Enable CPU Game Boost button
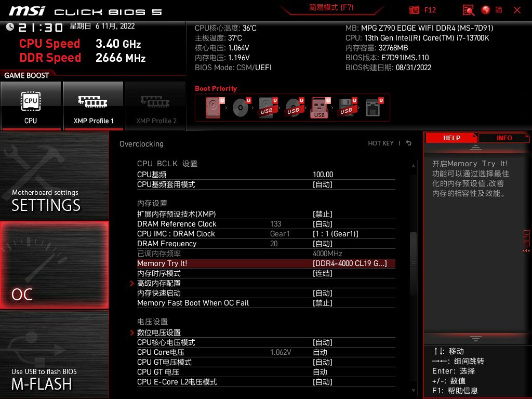 tap(31, 105)
